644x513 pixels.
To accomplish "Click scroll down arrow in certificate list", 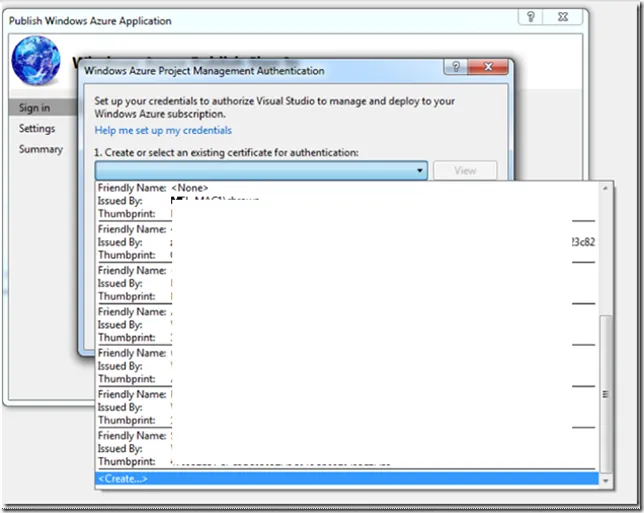I will tap(605, 481).
